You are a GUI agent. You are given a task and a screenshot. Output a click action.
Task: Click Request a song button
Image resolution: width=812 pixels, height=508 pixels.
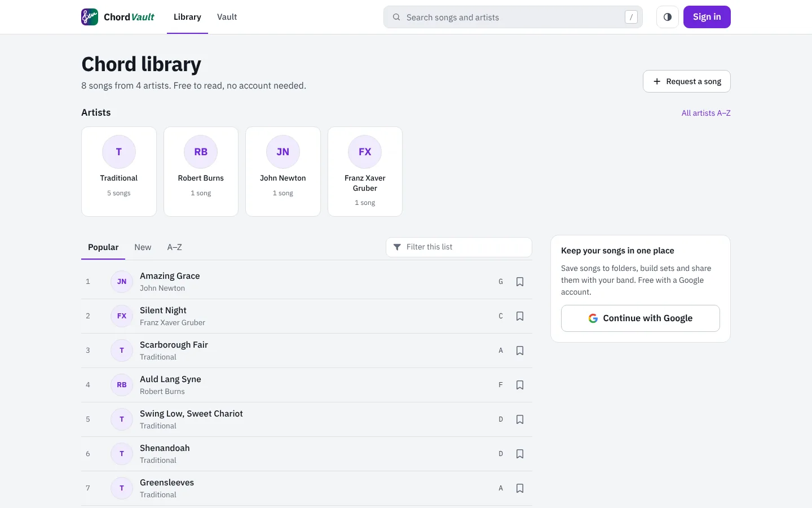click(687, 81)
